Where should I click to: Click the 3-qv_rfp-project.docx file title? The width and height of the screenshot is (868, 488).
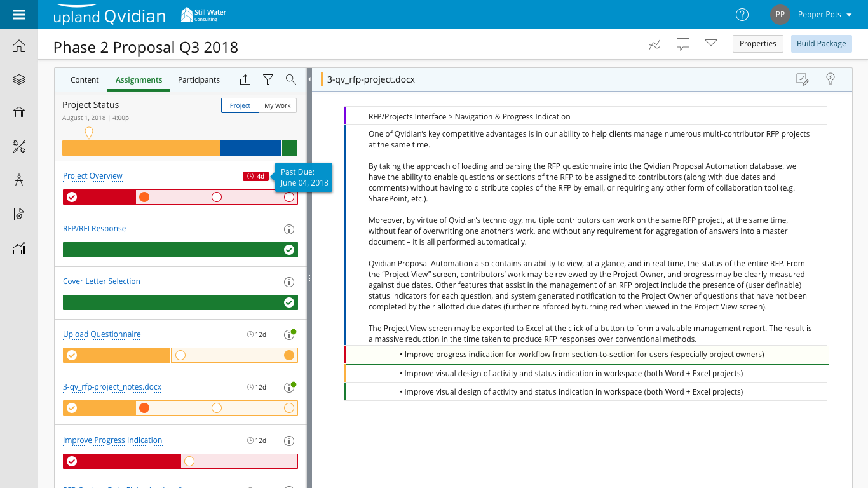coord(371,79)
